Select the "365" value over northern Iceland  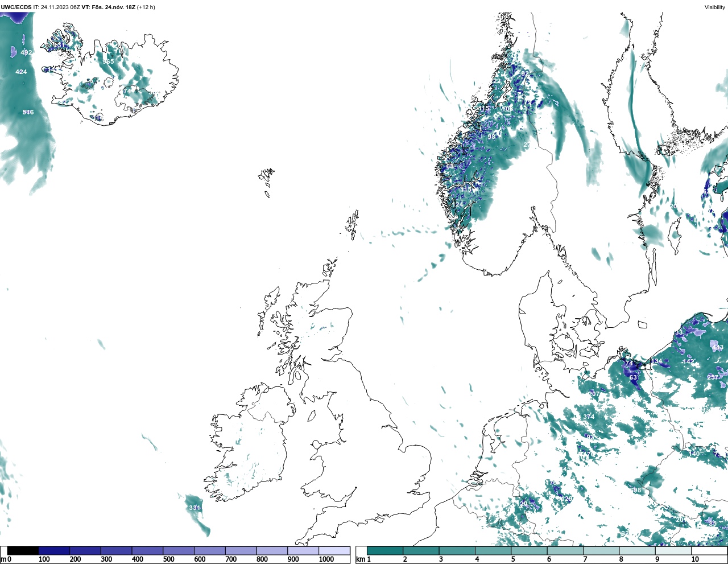click(108, 61)
